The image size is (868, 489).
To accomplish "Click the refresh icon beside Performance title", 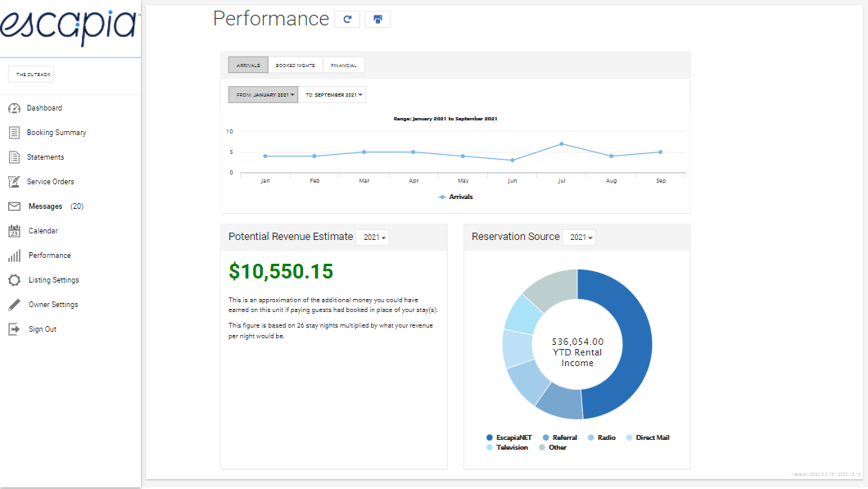I will click(x=347, y=19).
